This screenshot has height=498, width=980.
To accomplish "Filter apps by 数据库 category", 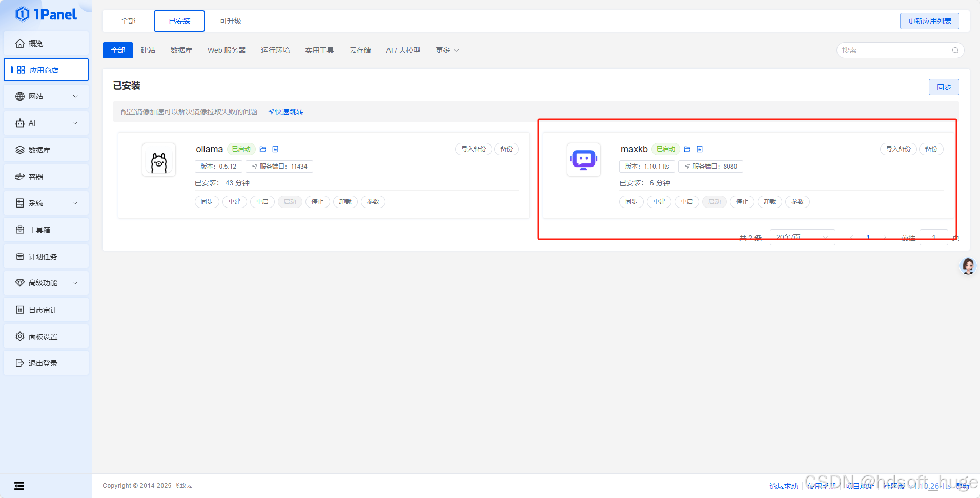I will [181, 50].
